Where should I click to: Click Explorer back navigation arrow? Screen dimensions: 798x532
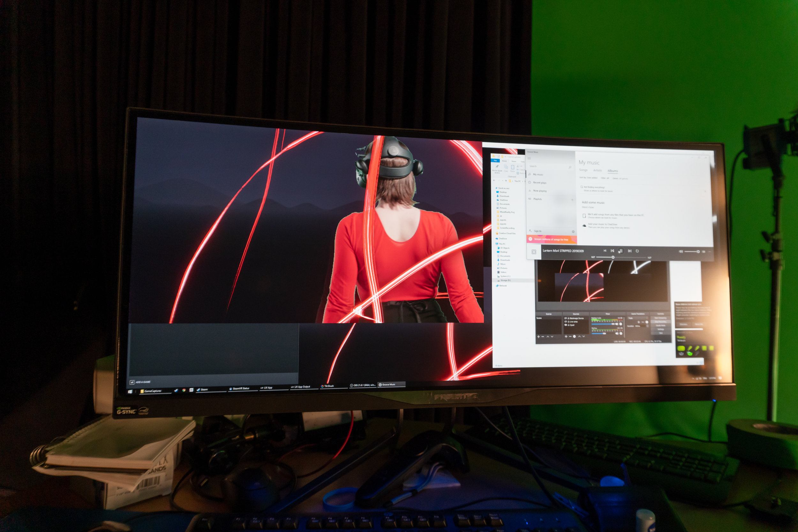point(494,181)
